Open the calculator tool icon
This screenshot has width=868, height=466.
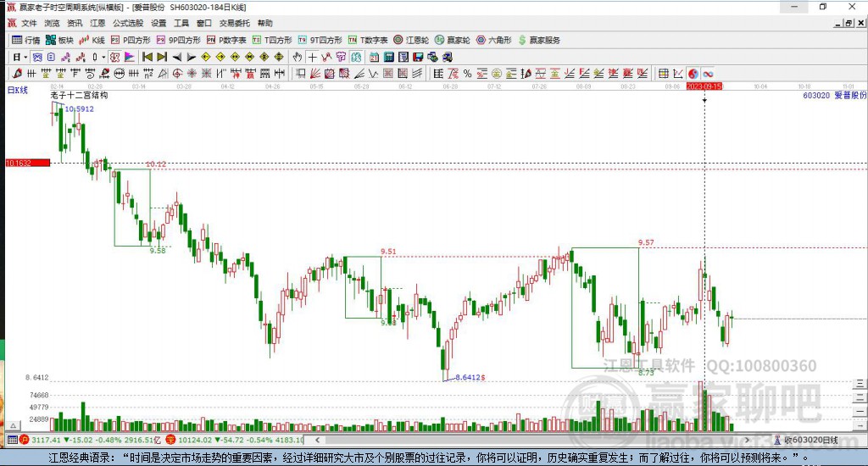pos(388,57)
